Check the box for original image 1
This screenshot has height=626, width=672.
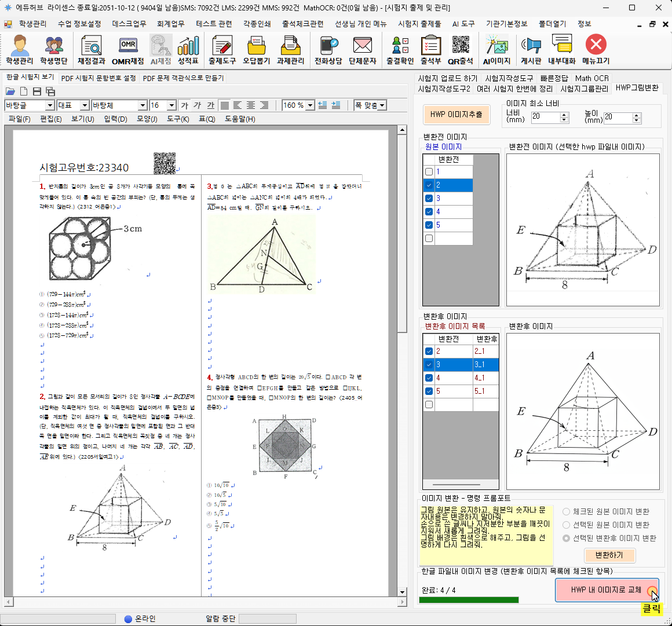click(x=429, y=172)
